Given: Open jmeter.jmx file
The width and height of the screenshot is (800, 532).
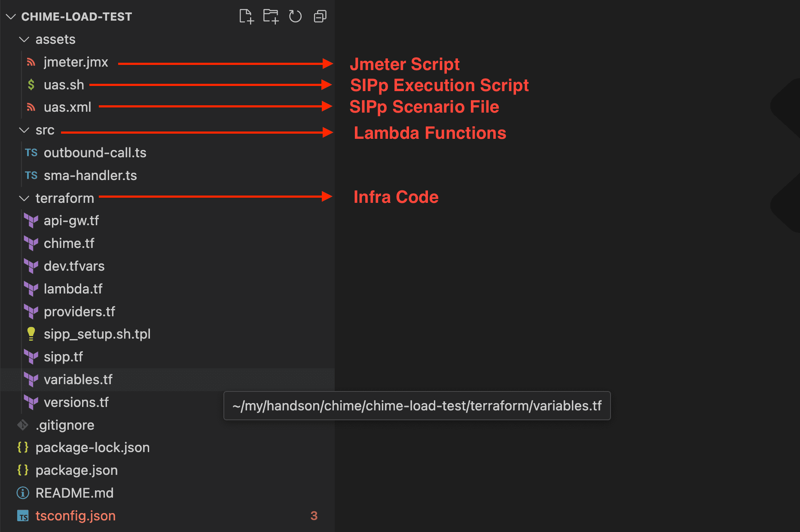Looking at the screenshot, I should [x=76, y=62].
